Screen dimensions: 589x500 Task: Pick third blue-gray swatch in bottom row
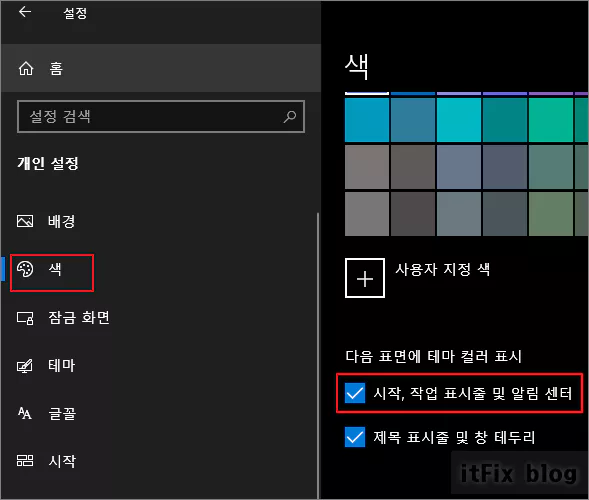point(459,214)
